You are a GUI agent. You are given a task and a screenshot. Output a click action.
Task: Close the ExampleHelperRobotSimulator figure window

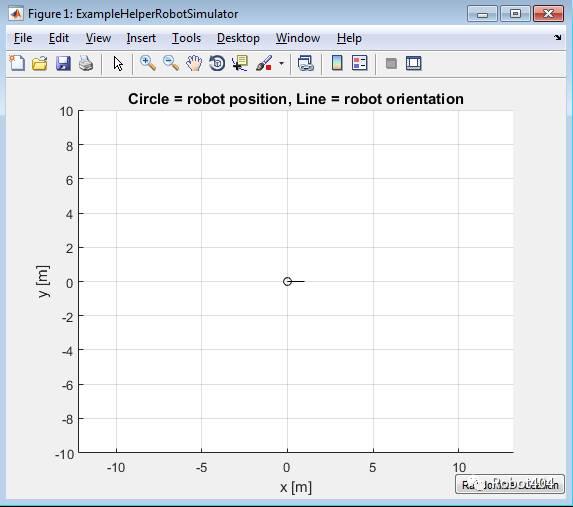click(x=549, y=14)
